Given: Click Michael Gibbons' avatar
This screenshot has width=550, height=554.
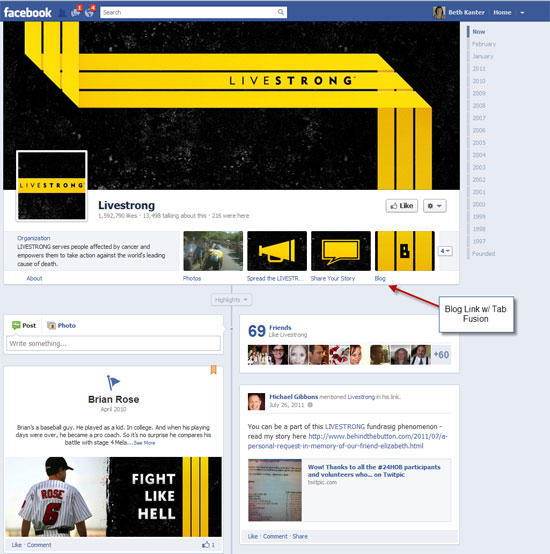Looking at the screenshot, I should 256,401.
